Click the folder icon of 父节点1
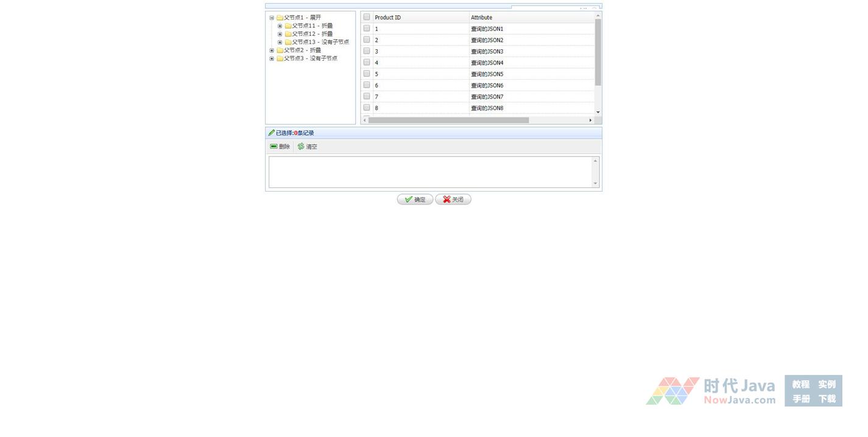Image resolution: width=868 pixels, height=437 pixels. [x=280, y=18]
